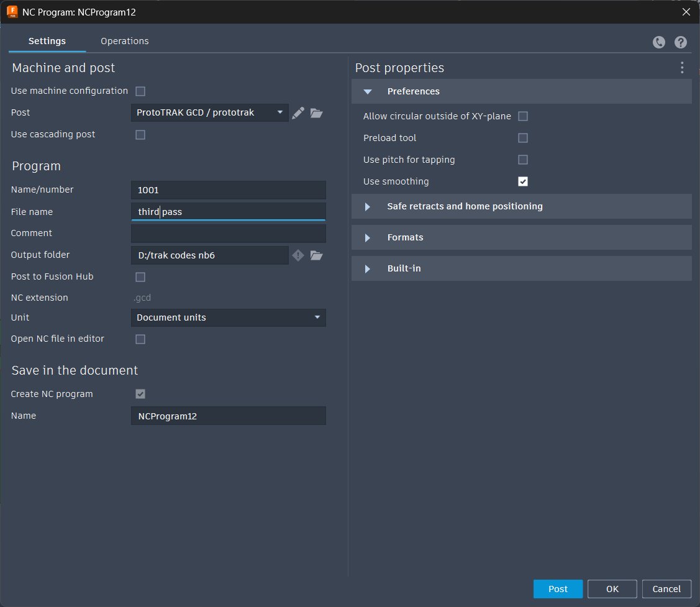Expand Safe retracts and home positioning
This screenshot has width=700, height=607.
pos(522,206)
